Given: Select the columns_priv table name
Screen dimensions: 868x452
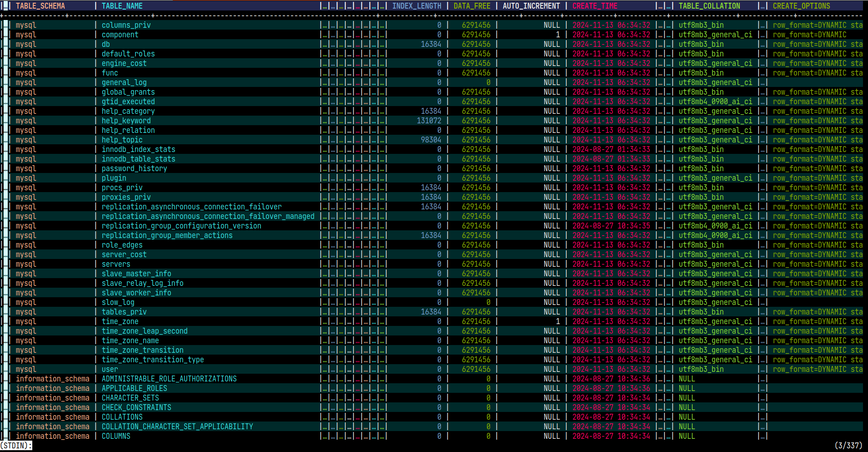Looking at the screenshot, I should (x=126, y=25).
